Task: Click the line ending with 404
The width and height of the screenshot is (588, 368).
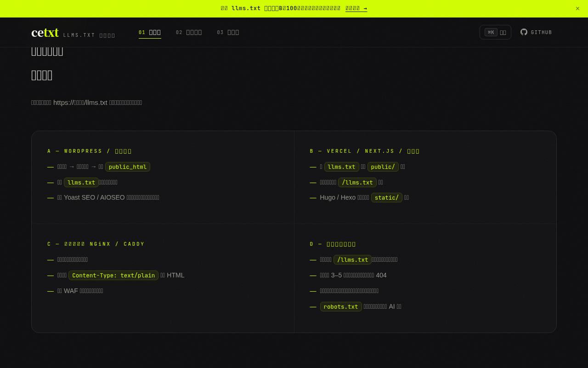Action: 353,275
